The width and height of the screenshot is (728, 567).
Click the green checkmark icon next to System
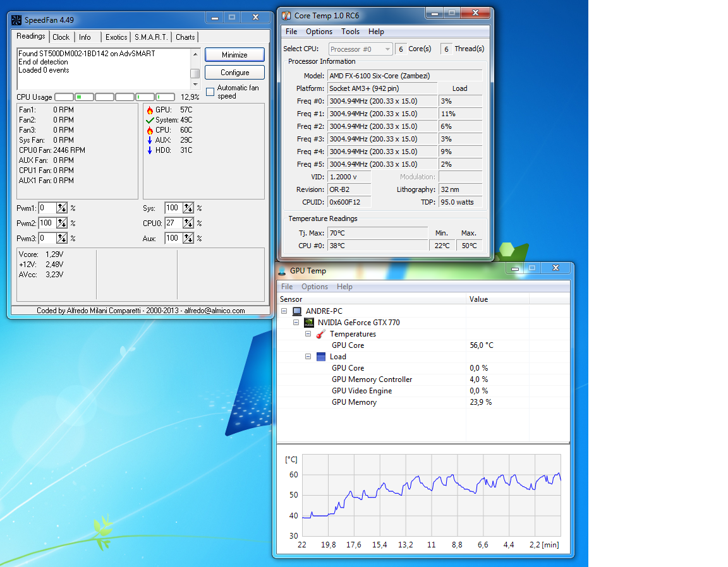click(x=150, y=120)
